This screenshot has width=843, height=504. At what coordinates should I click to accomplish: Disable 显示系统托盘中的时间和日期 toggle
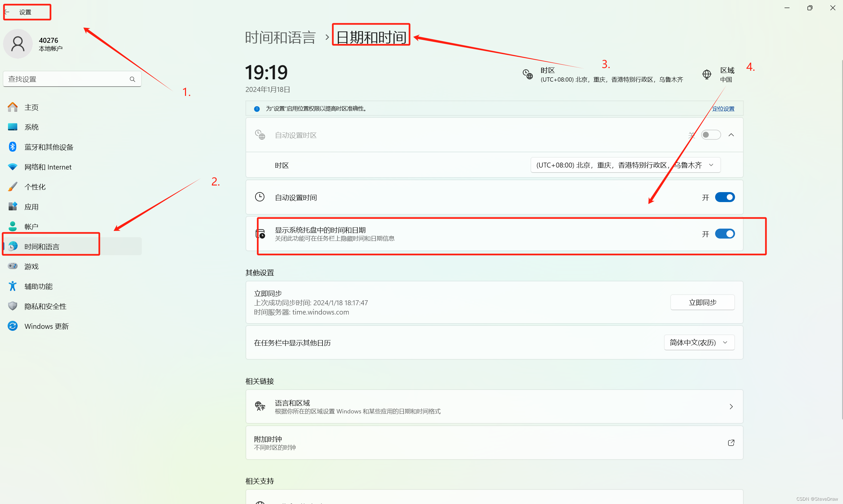pos(725,234)
